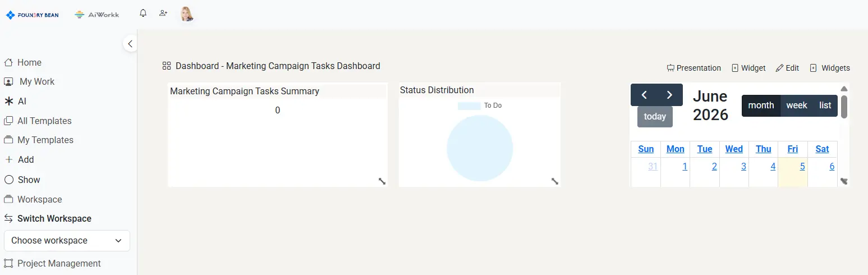
Task: Click the dashboard grid icon beside the title
Action: tap(167, 66)
